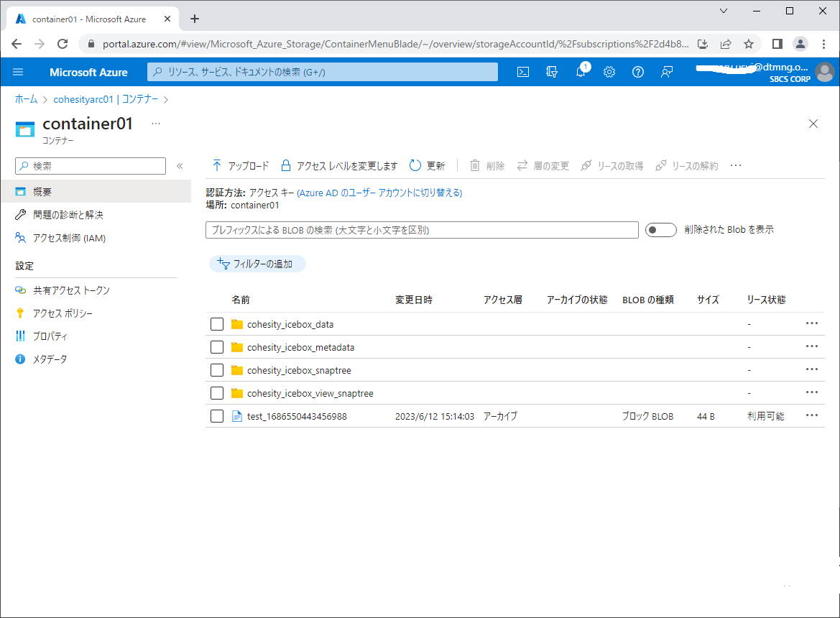
Task: Open the Chrome profile icon
Action: [x=800, y=44]
